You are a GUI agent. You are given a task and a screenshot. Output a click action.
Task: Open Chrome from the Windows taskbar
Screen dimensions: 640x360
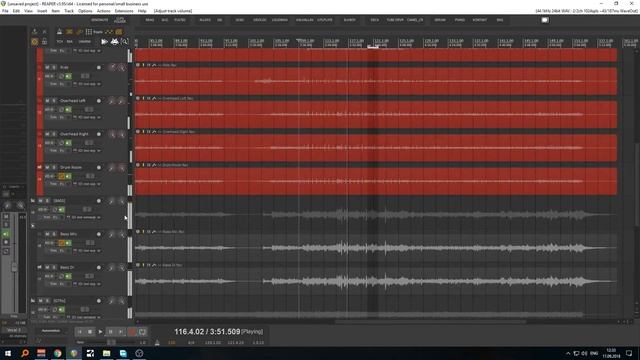point(58,353)
